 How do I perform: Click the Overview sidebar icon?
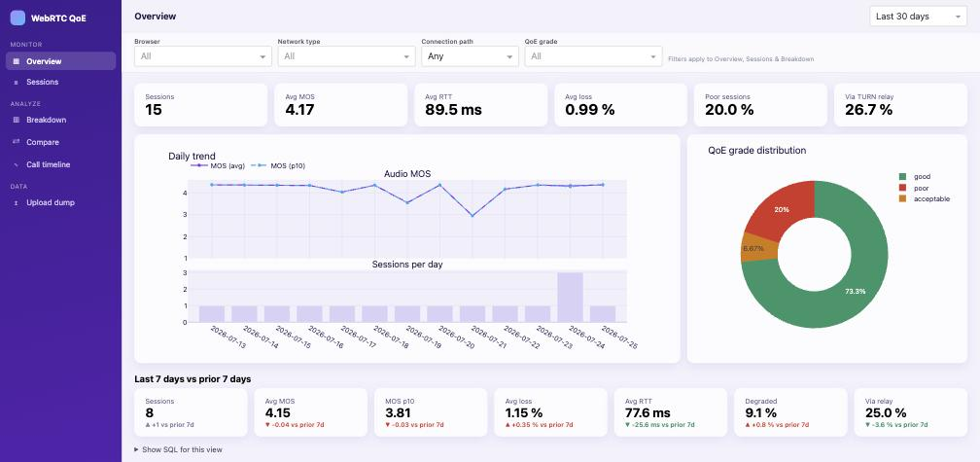[17, 61]
